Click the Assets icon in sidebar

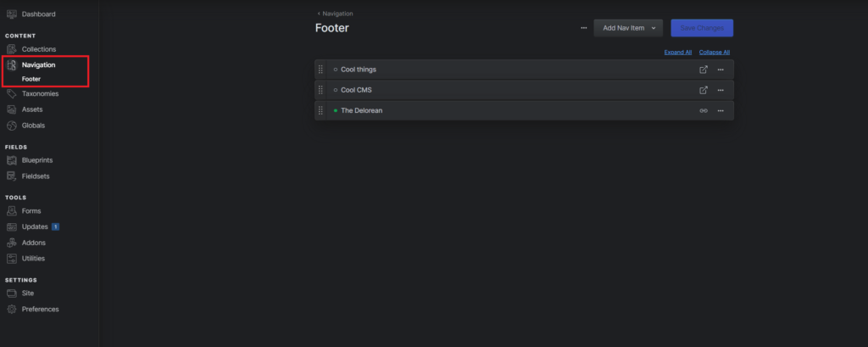[x=12, y=109]
